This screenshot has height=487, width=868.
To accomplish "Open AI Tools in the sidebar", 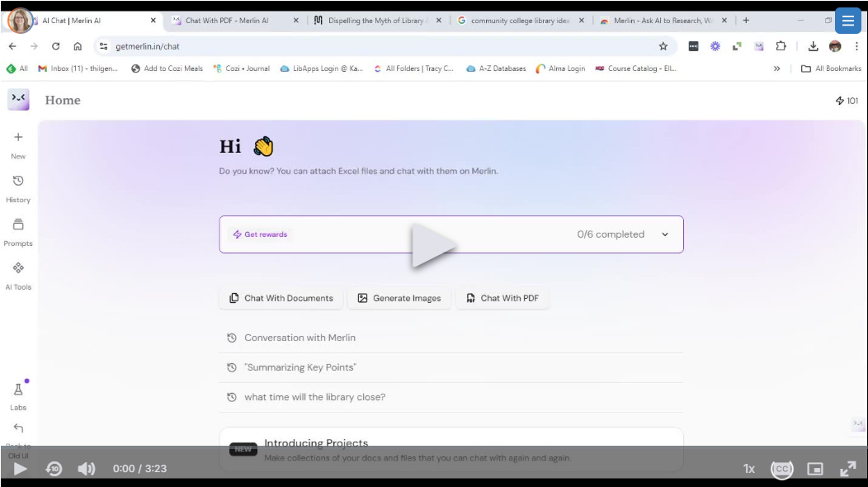I will 18,268.
